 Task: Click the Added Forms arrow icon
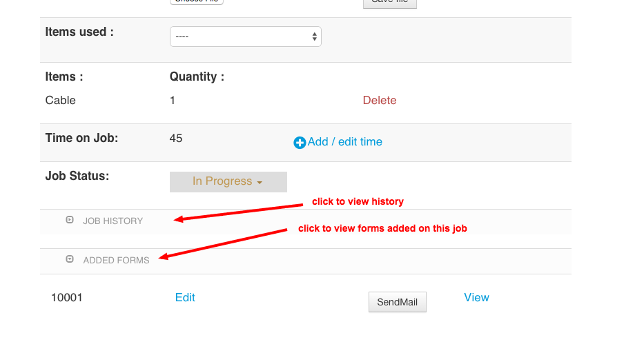pos(70,259)
